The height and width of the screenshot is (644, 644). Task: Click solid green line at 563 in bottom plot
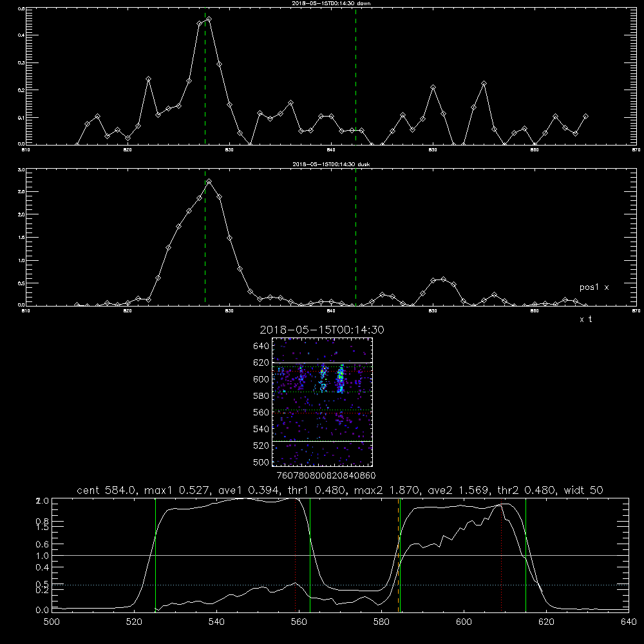tap(310, 555)
